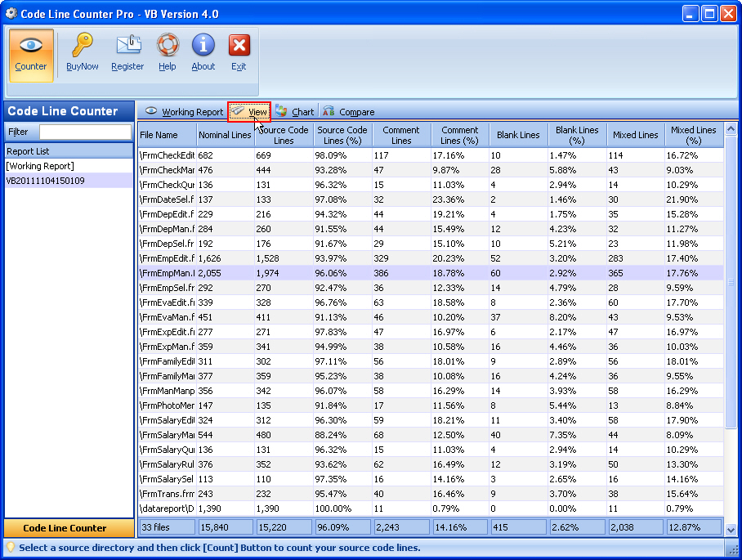
Task: Click total source lines 15,220
Action: point(284,527)
